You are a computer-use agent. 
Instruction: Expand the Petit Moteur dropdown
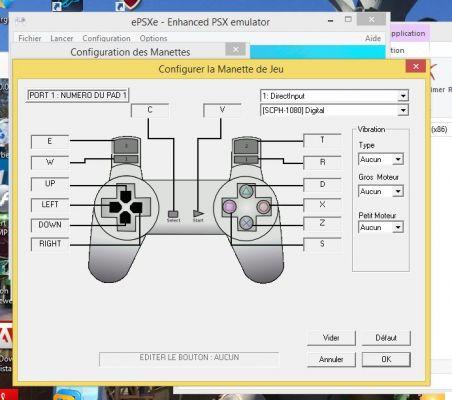pyautogui.click(x=381, y=228)
